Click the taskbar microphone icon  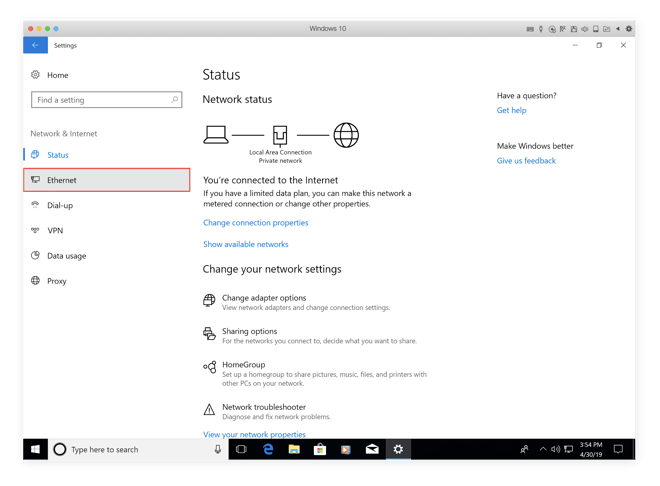click(218, 449)
